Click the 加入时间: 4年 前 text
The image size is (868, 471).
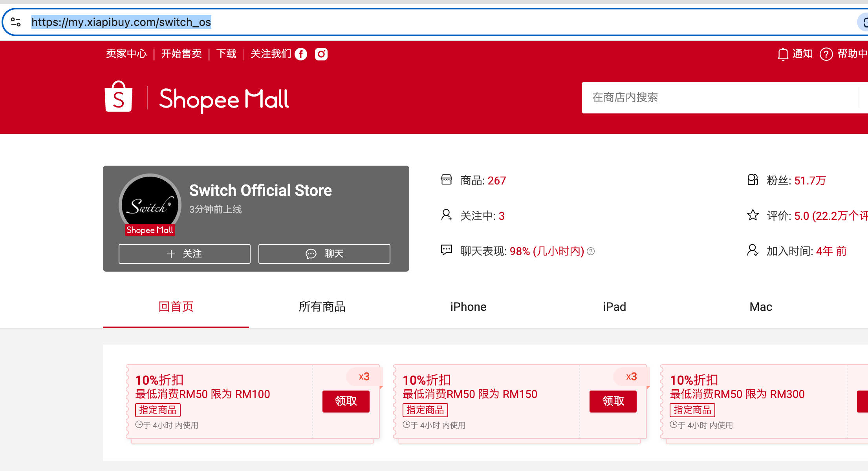(x=806, y=251)
